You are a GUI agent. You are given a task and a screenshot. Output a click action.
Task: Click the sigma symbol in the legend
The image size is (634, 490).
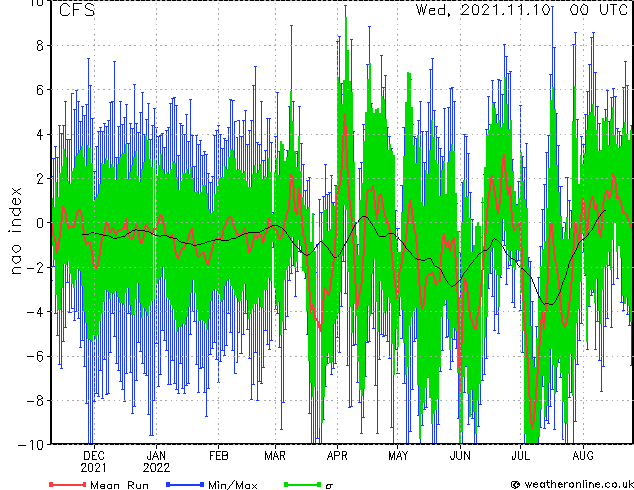click(x=329, y=486)
